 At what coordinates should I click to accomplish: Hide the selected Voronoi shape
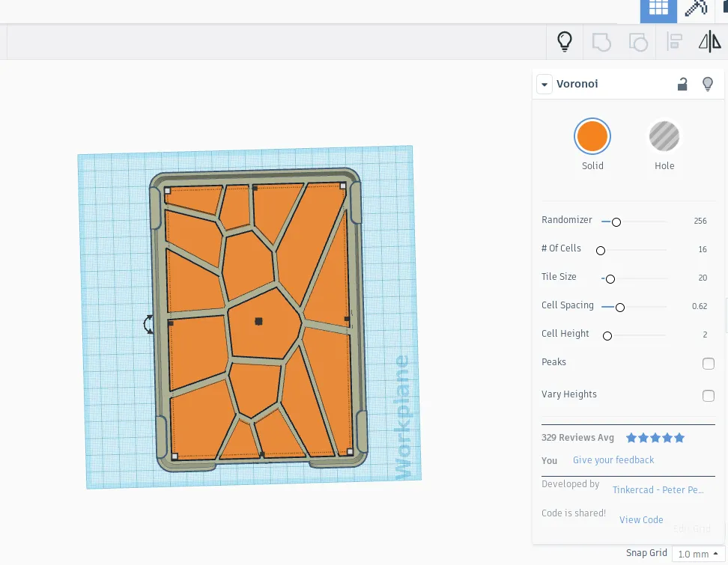click(708, 84)
